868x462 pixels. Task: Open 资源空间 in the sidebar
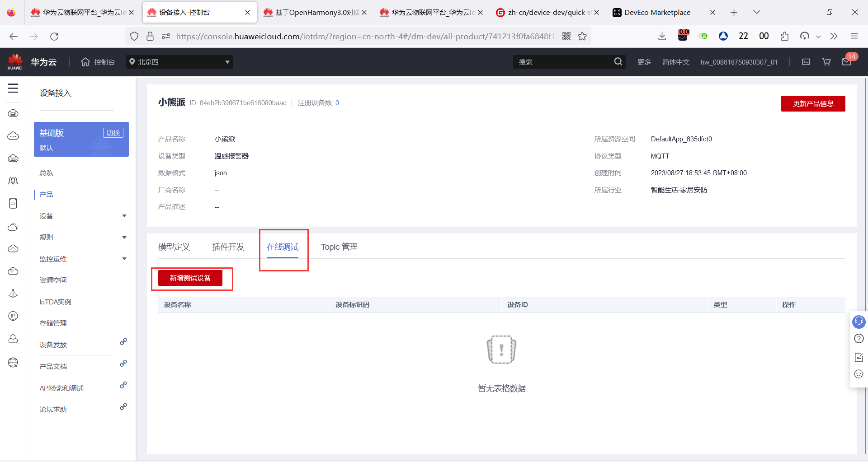point(53,280)
